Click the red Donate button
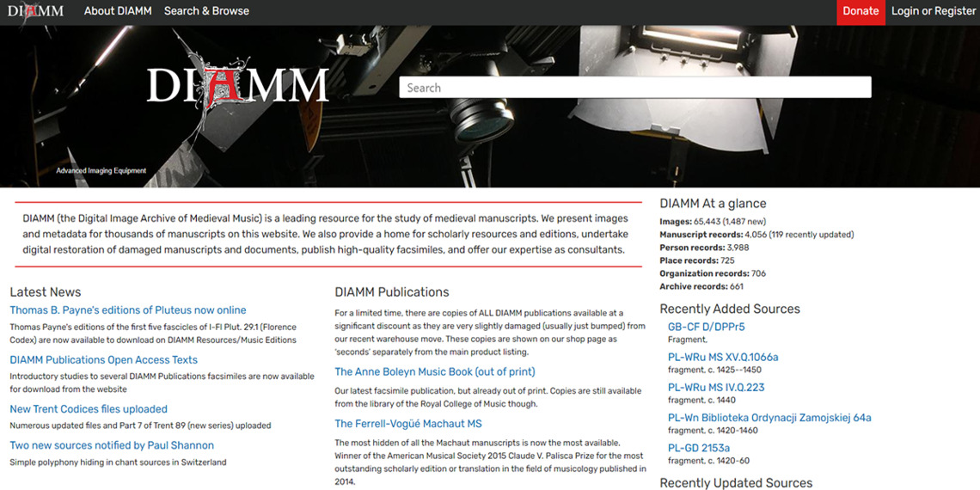The height and width of the screenshot is (490, 980). [x=861, y=12]
